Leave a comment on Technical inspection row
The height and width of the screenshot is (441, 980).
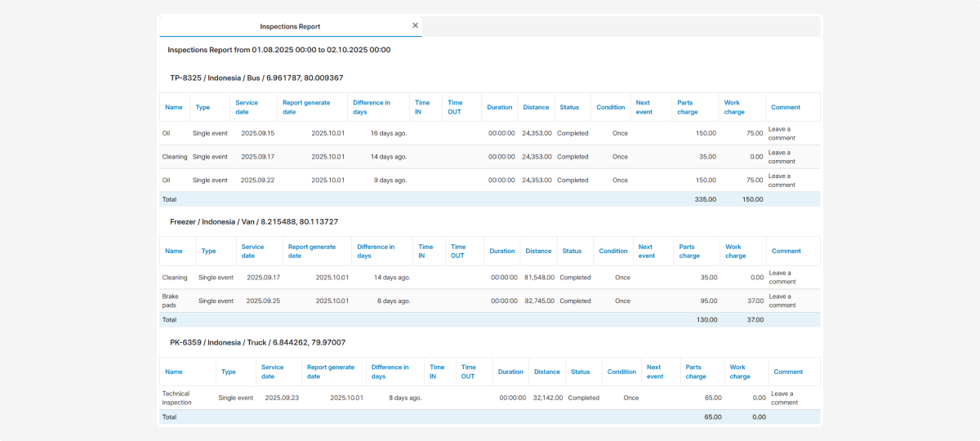[x=784, y=398]
